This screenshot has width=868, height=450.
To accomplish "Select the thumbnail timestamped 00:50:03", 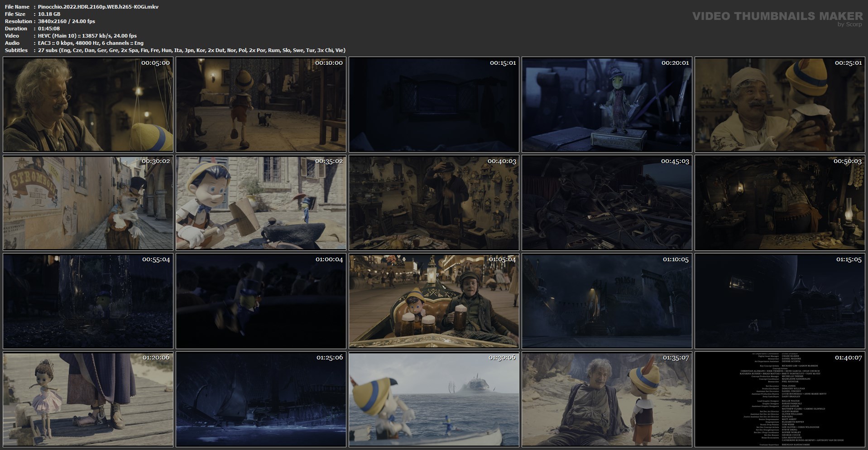I will [x=780, y=203].
